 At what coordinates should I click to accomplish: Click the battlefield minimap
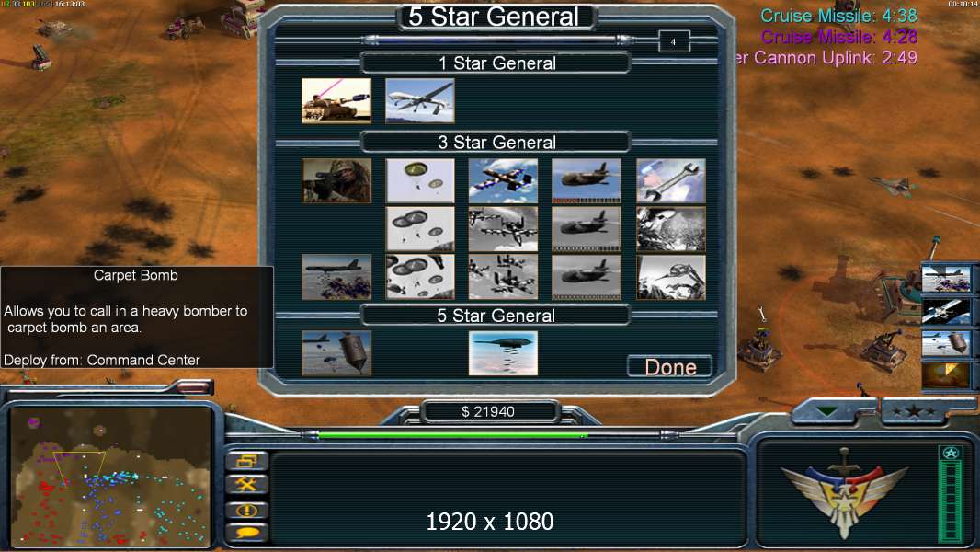point(110,476)
